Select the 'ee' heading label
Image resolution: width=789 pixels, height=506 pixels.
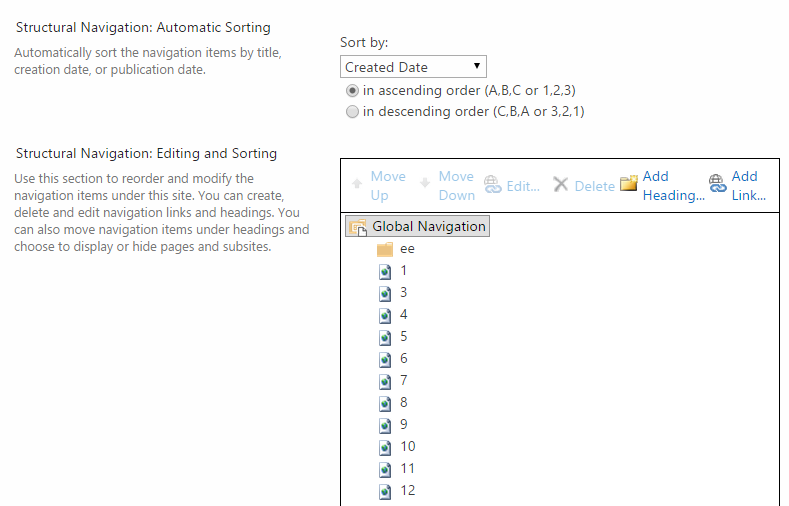(x=407, y=249)
